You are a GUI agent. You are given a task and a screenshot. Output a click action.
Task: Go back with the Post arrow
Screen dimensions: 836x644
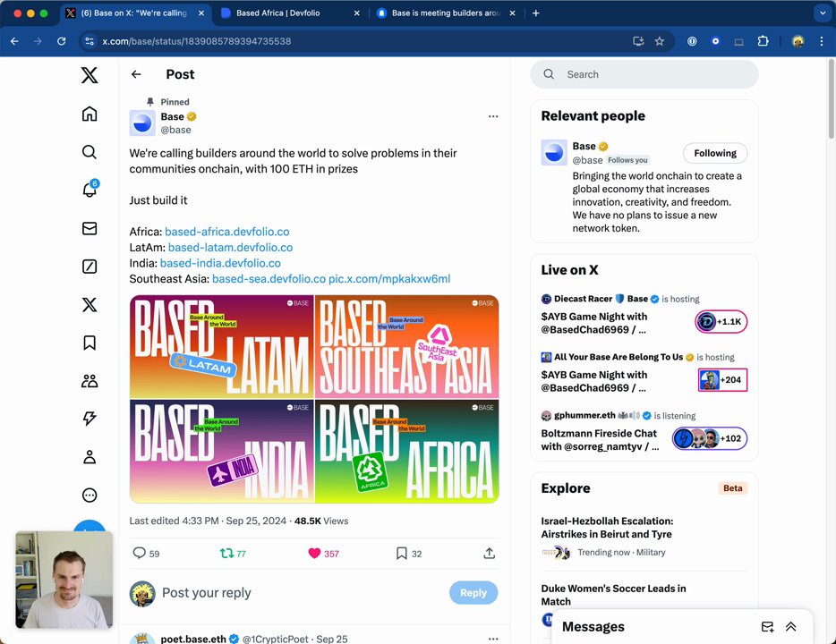tap(136, 74)
